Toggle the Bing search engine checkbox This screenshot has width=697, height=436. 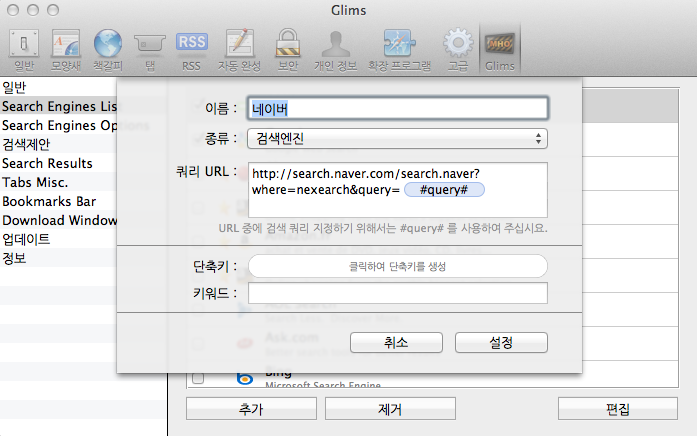point(198,378)
